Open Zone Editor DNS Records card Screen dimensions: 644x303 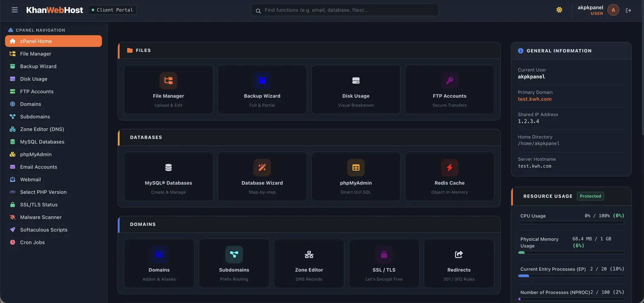pos(309,264)
